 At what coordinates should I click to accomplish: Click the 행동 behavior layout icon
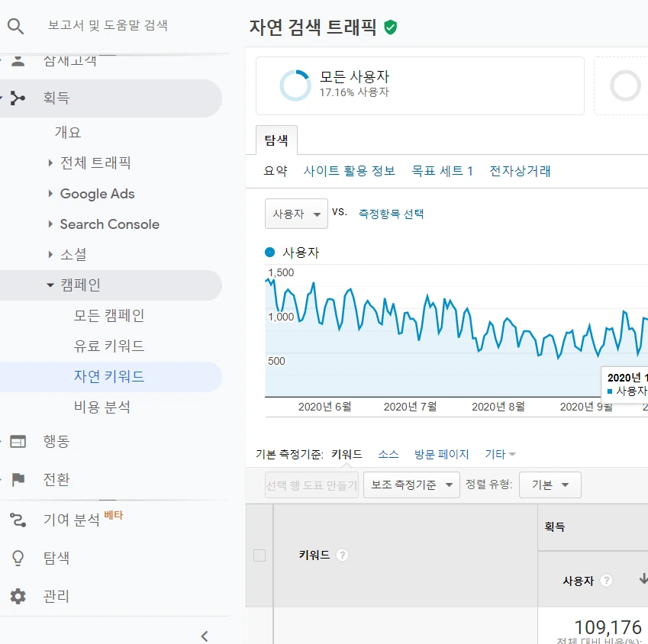coord(18,442)
